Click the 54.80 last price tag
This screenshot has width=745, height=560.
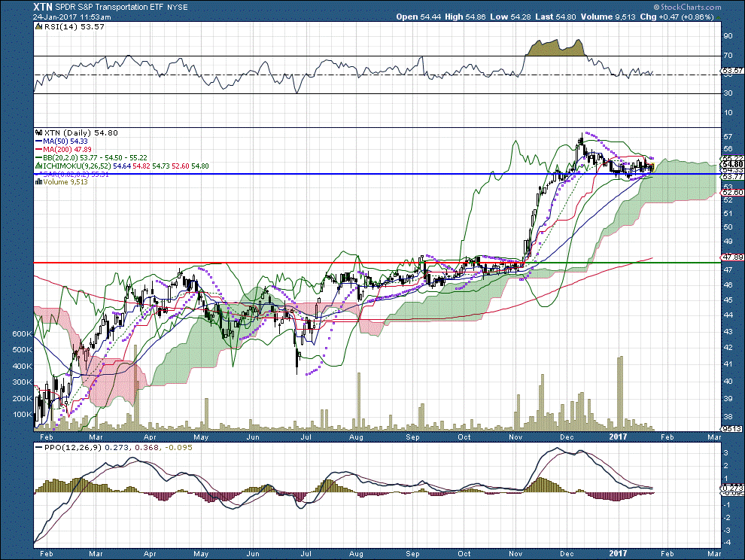[731, 165]
